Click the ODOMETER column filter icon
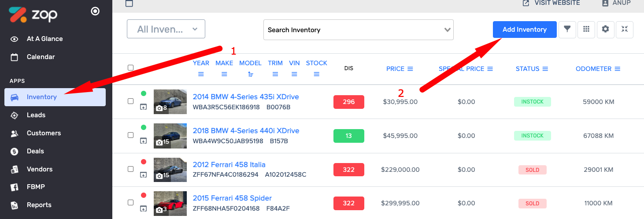The width and height of the screenshot is (644, 219). click(x=617, y=69)
